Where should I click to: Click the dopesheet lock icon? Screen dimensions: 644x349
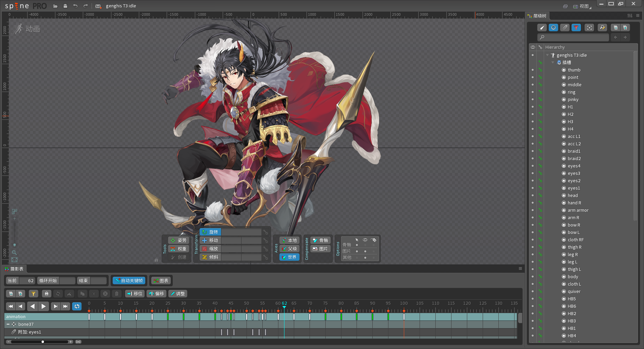click(x=47, y=294)
